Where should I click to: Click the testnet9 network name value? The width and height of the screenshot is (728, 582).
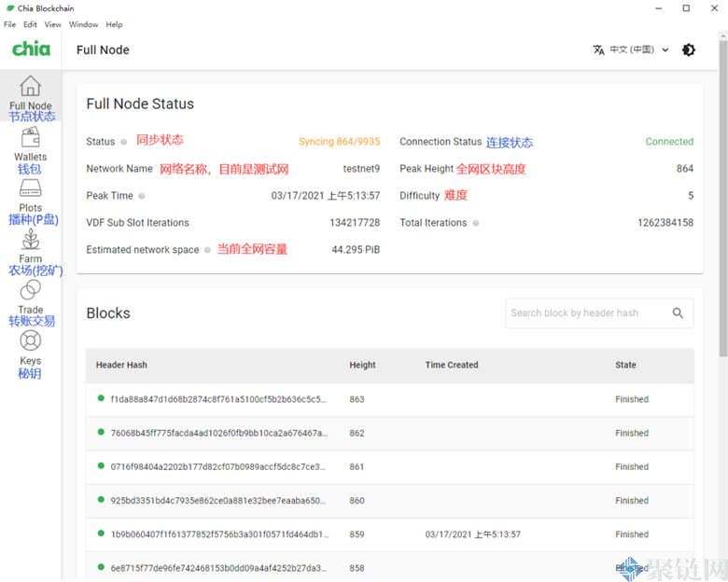361,169
